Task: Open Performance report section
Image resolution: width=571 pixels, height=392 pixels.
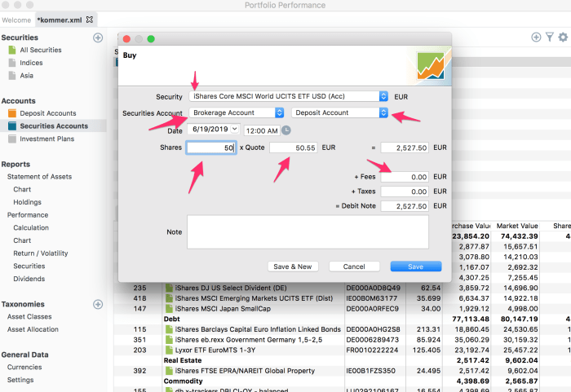Action: (x=28, y=215)
